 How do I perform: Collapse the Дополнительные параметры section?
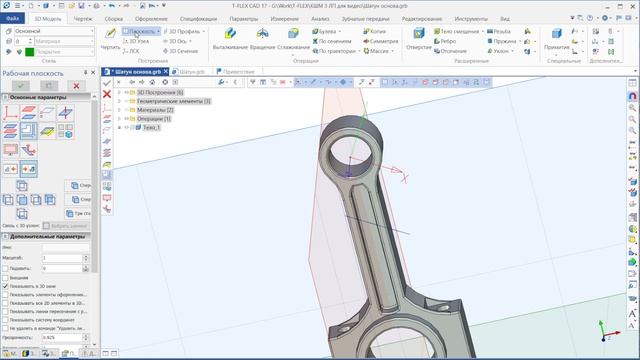click(x=5, y=236)
